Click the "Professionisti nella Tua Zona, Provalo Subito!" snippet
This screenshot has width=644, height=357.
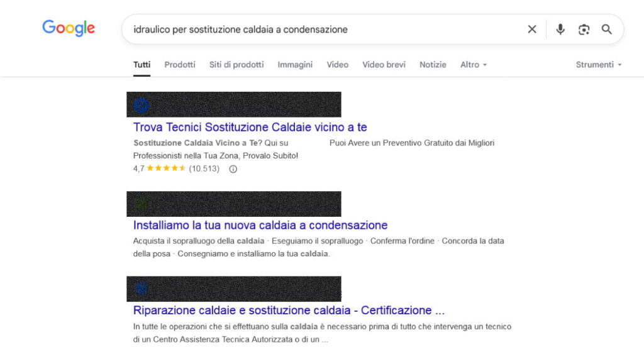coord(216,155)
